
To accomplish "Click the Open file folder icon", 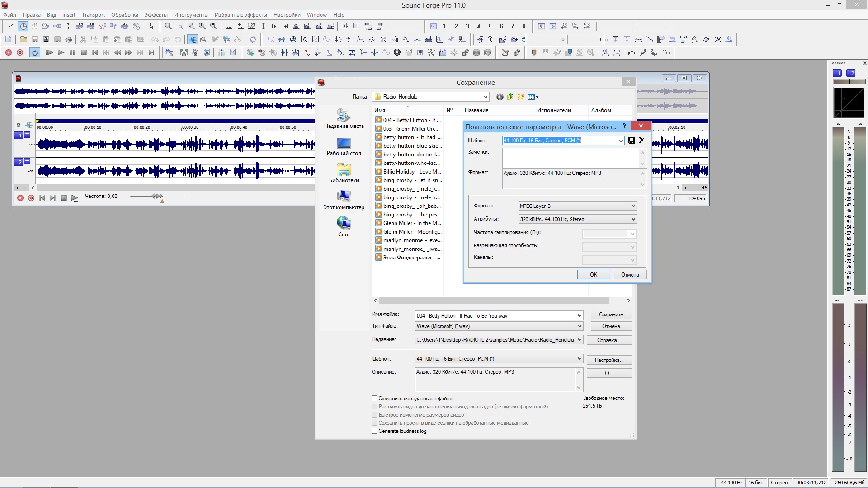I will 23,40.
